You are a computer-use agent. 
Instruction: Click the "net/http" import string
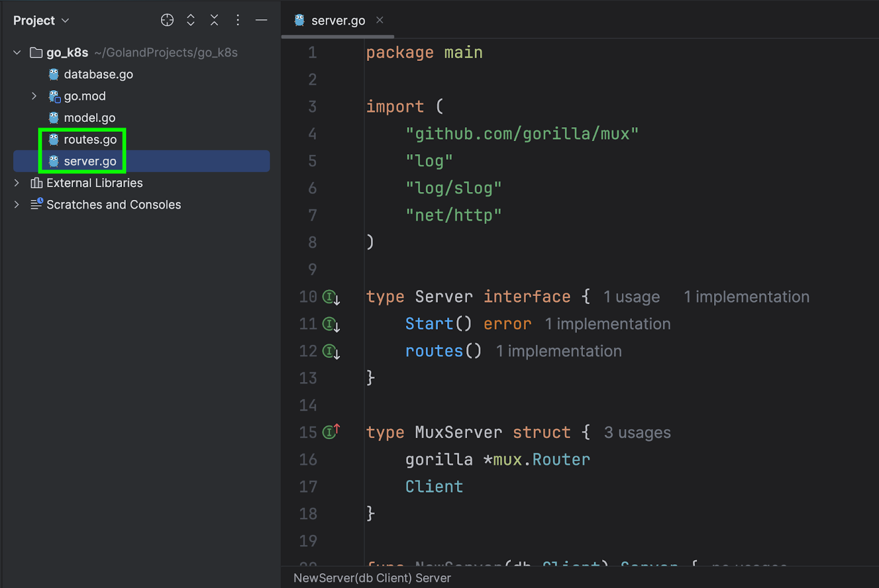pyautogui.click(x=454, y=215)
